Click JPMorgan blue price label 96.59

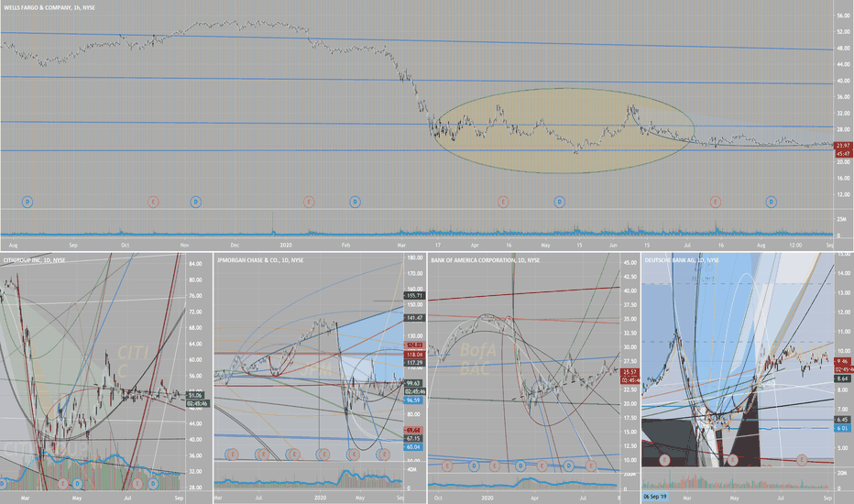pos(414,400)
